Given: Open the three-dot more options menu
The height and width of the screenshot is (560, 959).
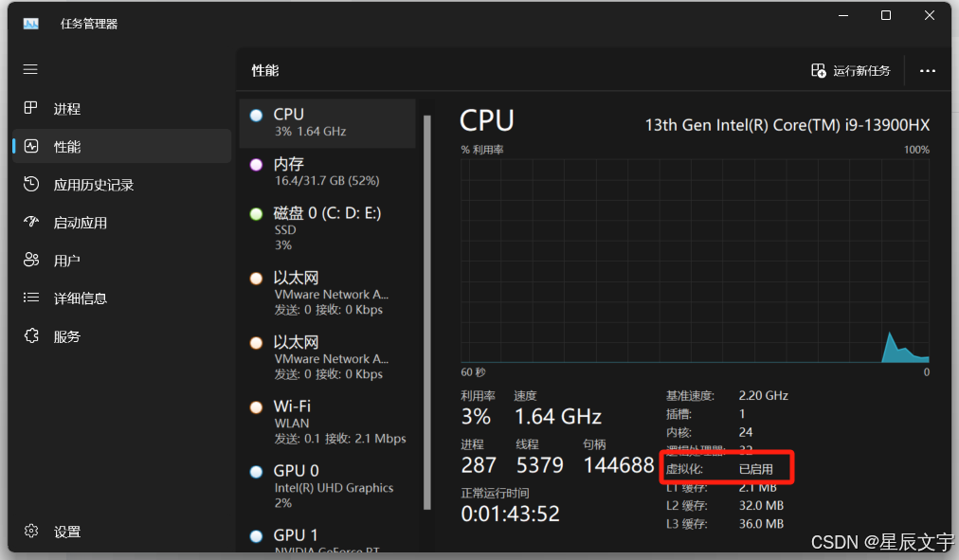Looking at the screenshot, I should click(x=927, y=70).
